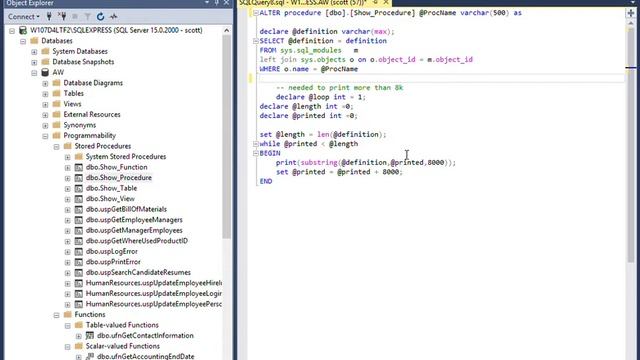
Task: Expand the Views folder
Action: [45, 104]
